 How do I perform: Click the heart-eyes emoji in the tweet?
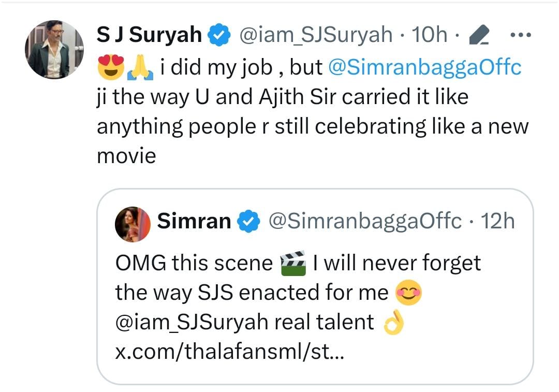pyautogui.click(x=111, y=66)
